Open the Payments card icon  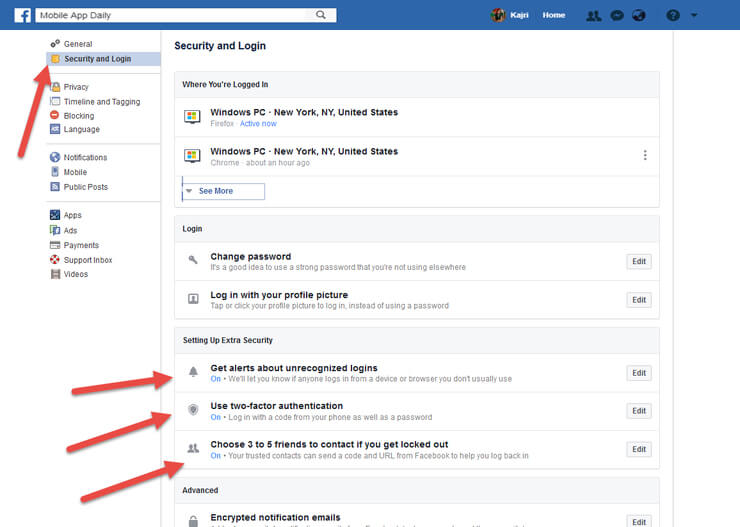click(55, 245)
